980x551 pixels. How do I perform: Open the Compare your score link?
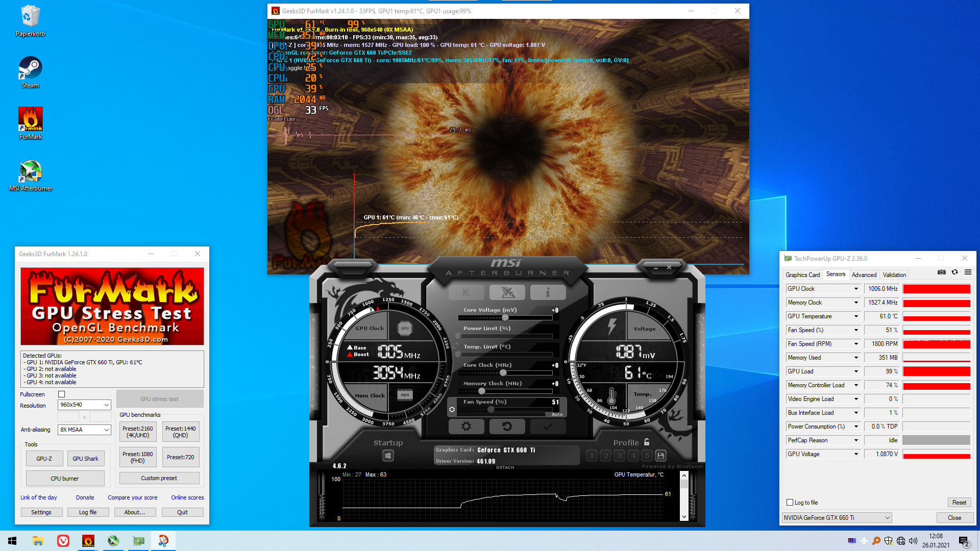pyautogui.click(x=132, y=497)
